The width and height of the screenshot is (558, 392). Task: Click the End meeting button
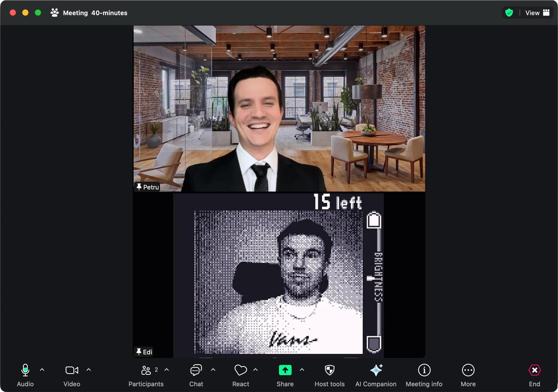(534, 370)
